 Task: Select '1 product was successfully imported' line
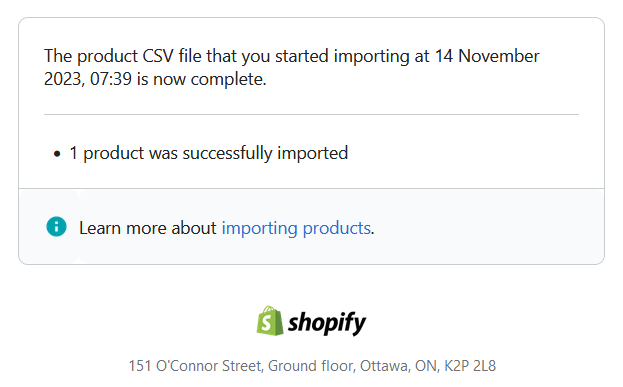pyautogui.click(x=209, y=153)
